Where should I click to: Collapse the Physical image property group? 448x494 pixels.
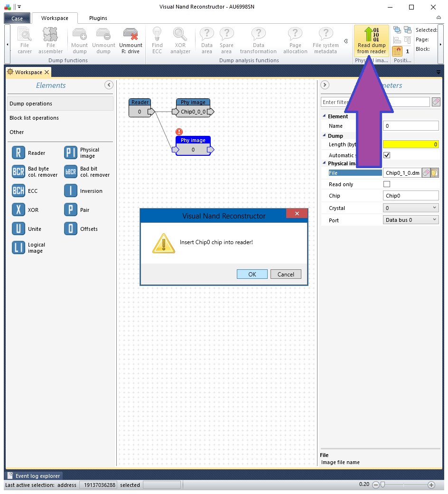[x=324, y=163]
